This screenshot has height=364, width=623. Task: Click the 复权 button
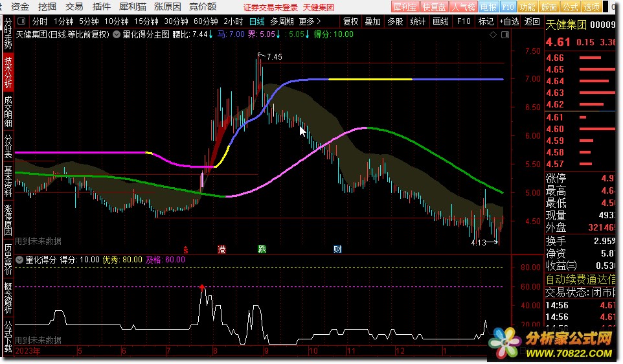pos(350,21)
